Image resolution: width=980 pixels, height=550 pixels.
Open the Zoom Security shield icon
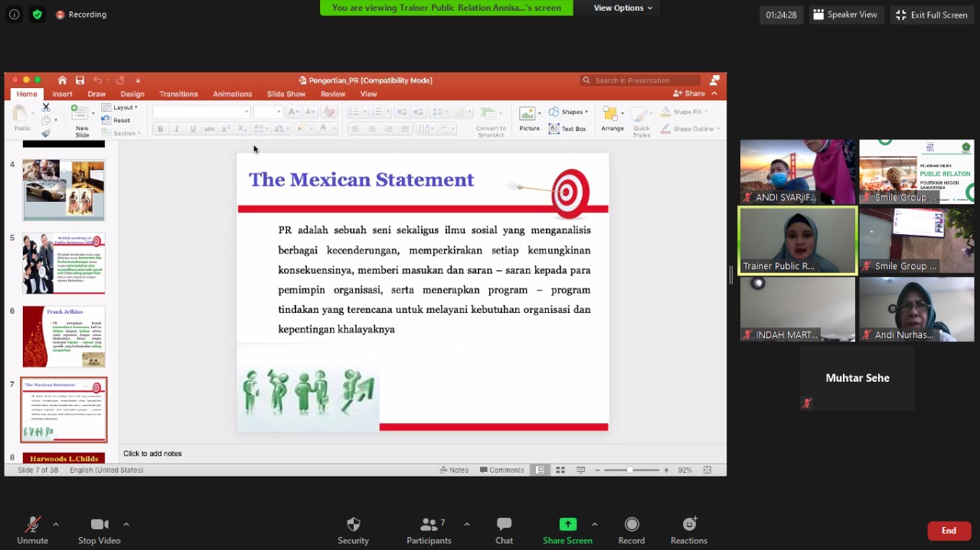pyautogui.click(x=353, y=525)
